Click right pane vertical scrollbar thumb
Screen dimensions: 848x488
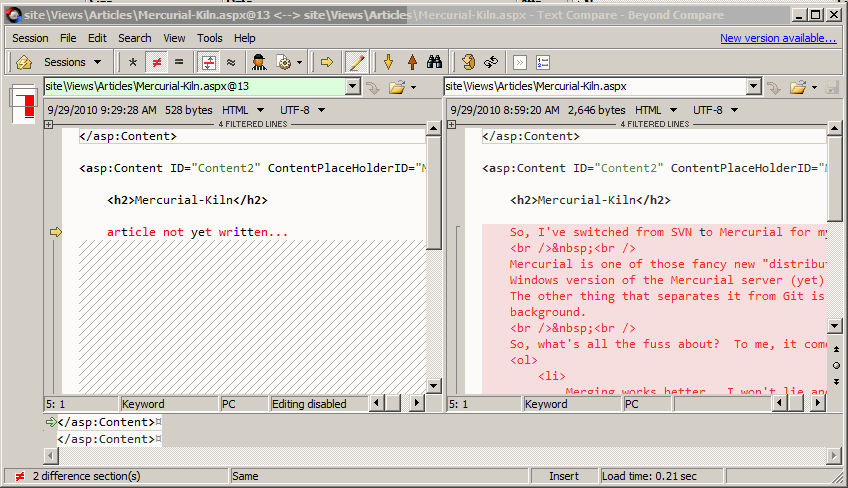pyautogui.click(x=834, y=179)
